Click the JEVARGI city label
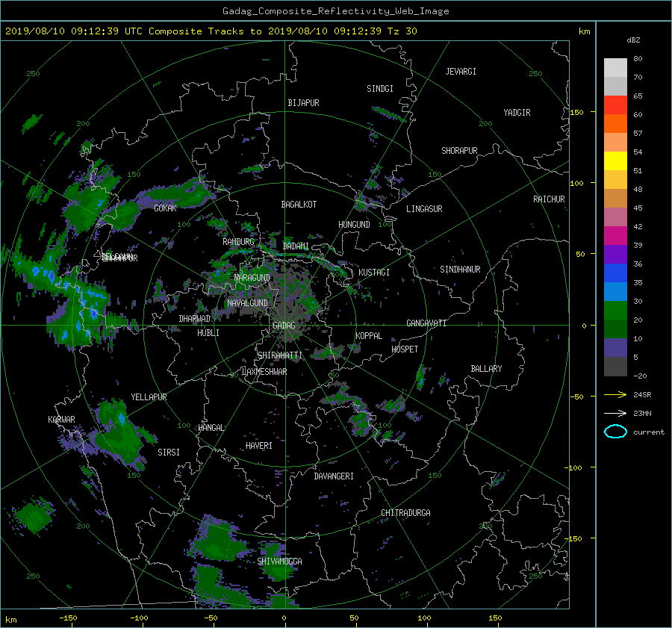 click(x=461, y=72)
